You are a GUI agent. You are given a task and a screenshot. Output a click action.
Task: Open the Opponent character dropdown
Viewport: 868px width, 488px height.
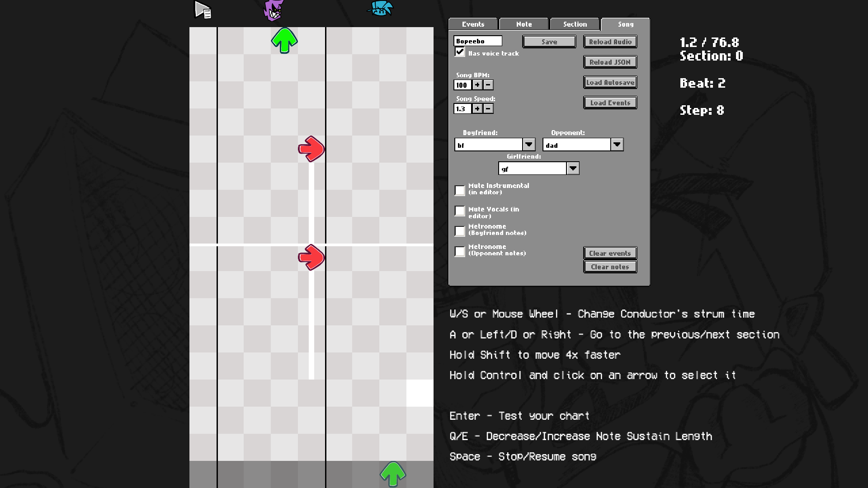(617, 145)
